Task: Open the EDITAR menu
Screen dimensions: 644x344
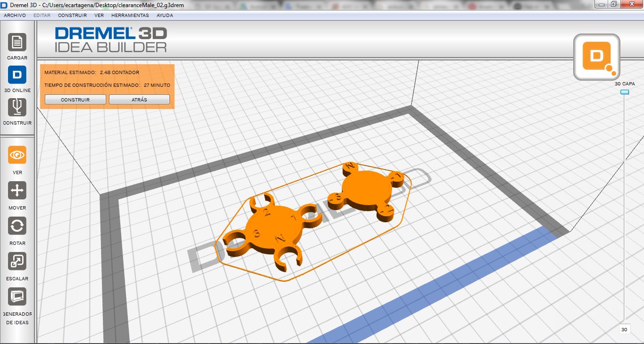Action: click(x=42, y=15)
